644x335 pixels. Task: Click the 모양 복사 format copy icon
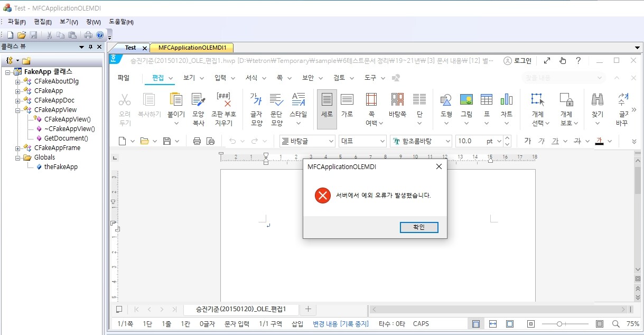coord(198,99)
